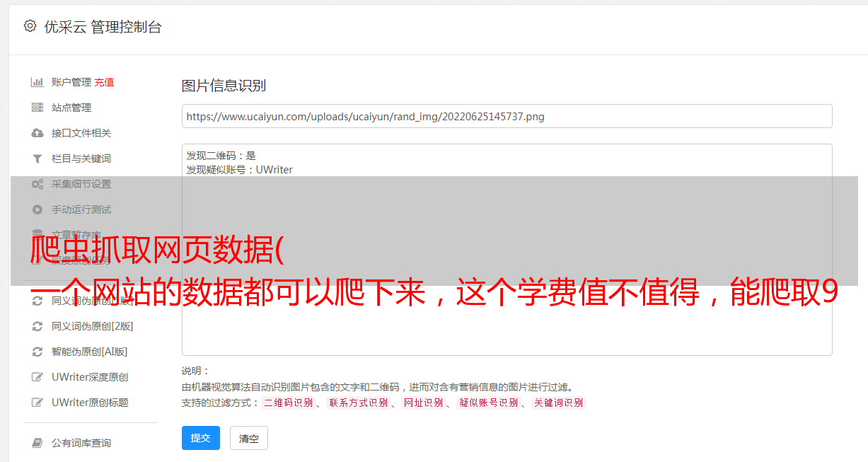
Task: Go to UWriter原创标题 page
Action: pyautogui.click(x=90, y=403)
